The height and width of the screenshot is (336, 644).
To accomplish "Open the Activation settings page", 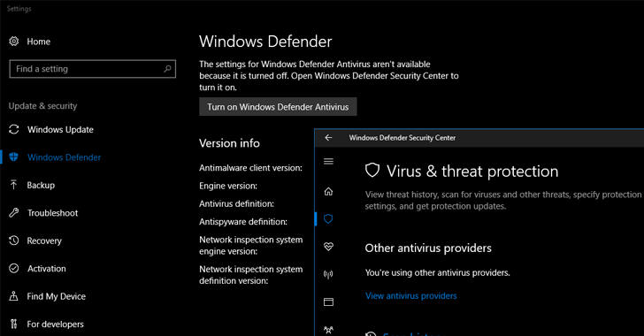I will click(x=46, y=269).
